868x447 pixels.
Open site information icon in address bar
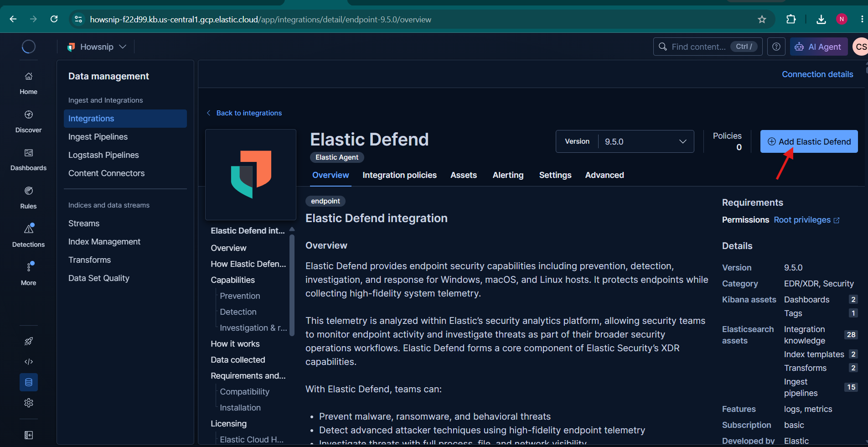[78, 19]
